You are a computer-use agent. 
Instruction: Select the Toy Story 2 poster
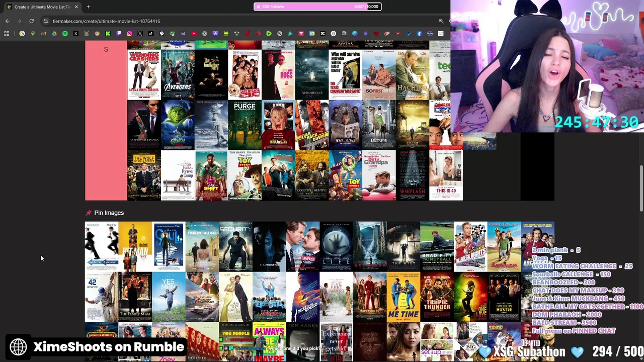click(245, 175)
